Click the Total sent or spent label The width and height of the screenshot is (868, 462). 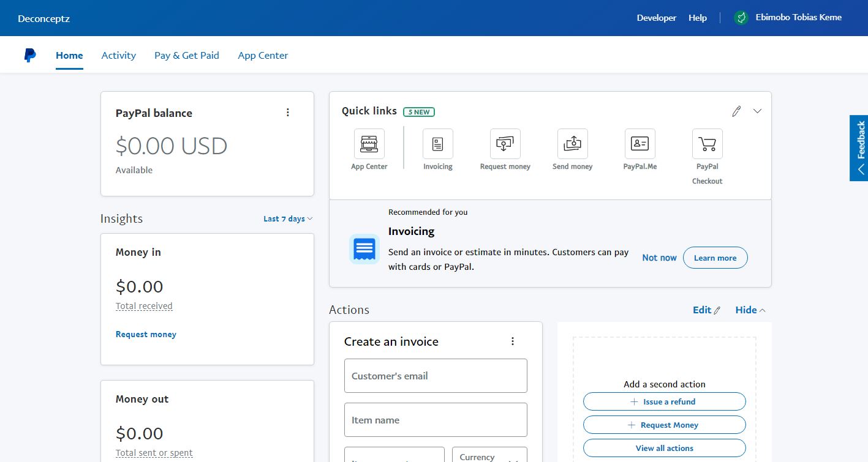point(154,453)
